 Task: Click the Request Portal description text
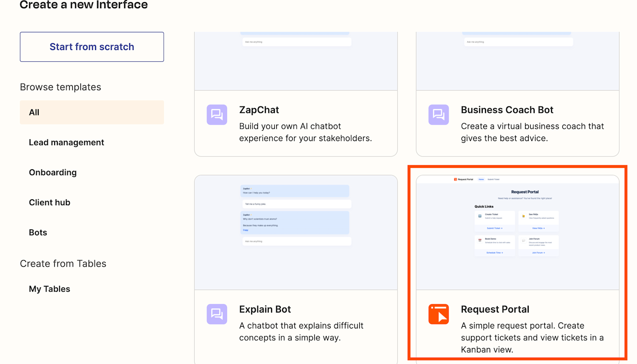click(532, 338)
